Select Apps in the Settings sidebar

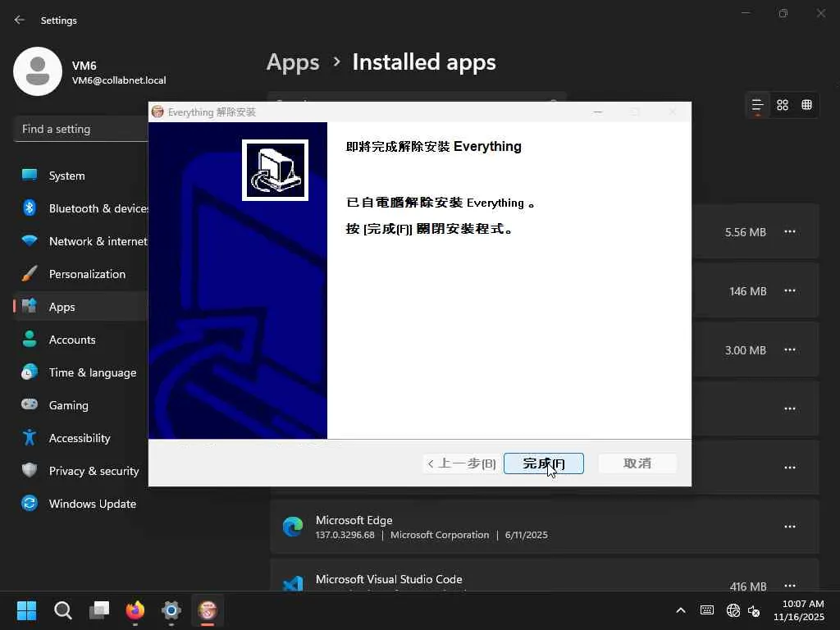(x=80, y=307)
